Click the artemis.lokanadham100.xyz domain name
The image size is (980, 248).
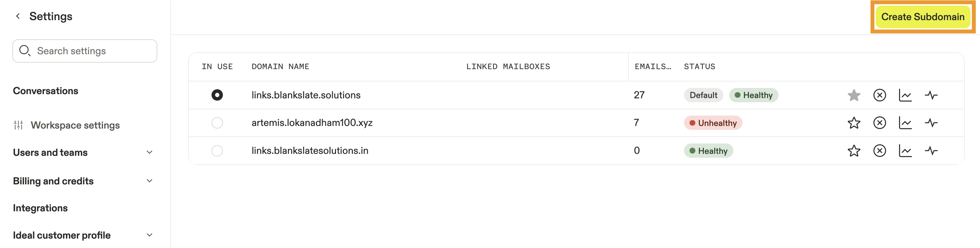tap(312, 123)
